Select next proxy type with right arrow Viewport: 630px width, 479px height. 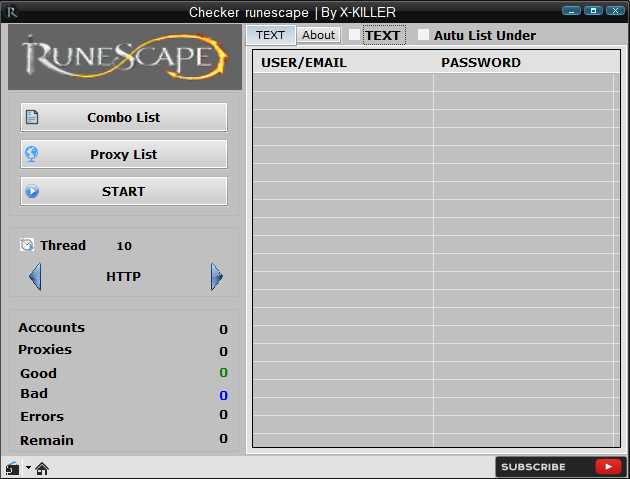tap(217, 276)
